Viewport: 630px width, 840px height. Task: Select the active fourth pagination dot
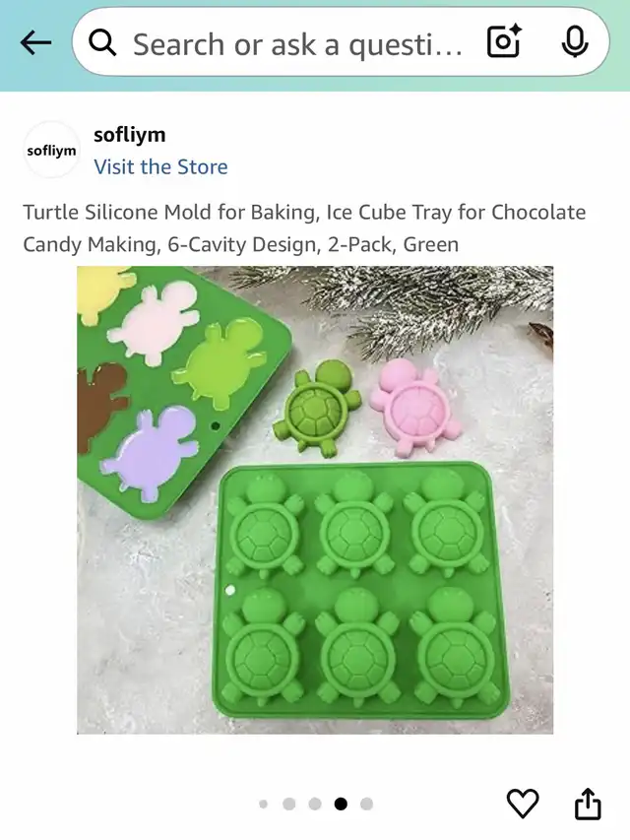coord(341,804)
